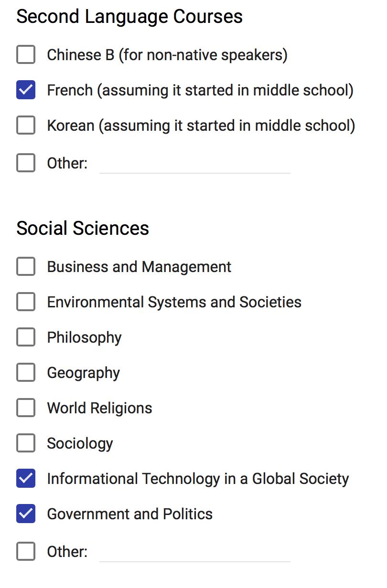Tick the Philosophy checkbox
Viewport: 387px width, 588px height.
coord(26,337)
